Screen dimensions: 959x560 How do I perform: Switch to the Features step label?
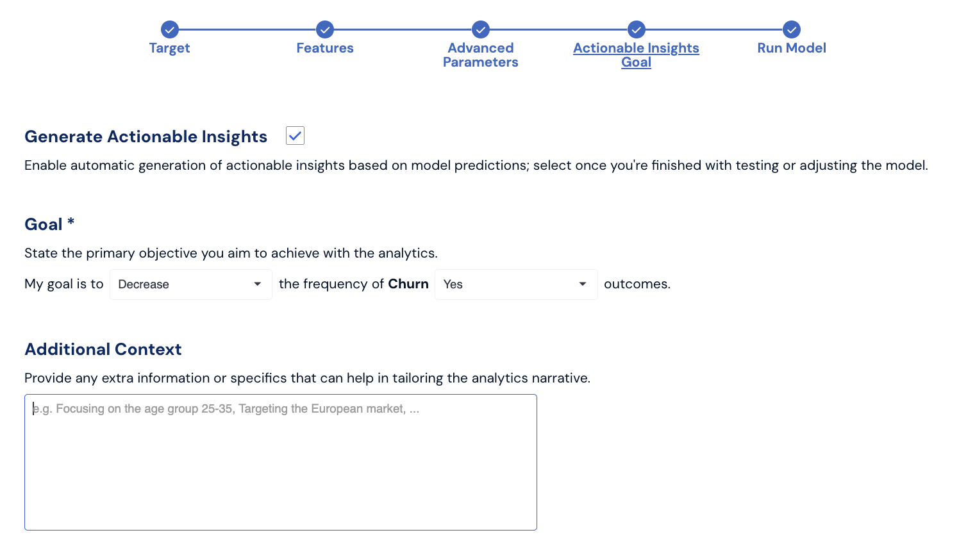pos(325,48)
